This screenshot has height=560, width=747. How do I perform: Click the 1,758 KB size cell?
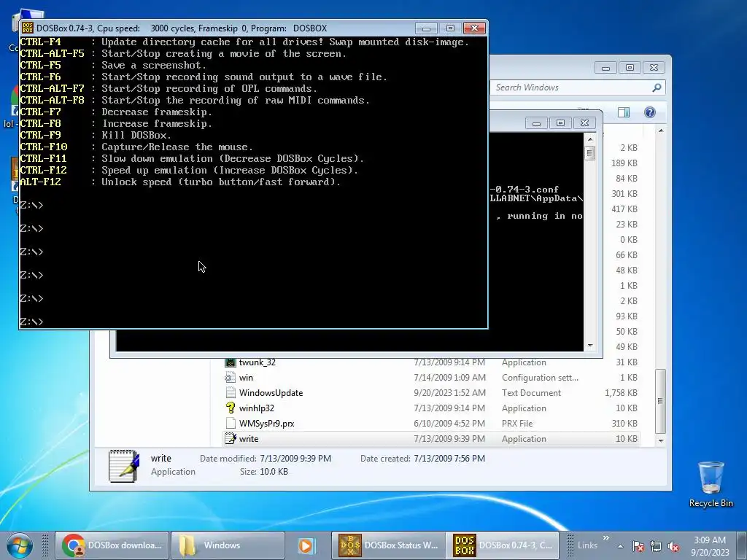[x=621, y=393]
